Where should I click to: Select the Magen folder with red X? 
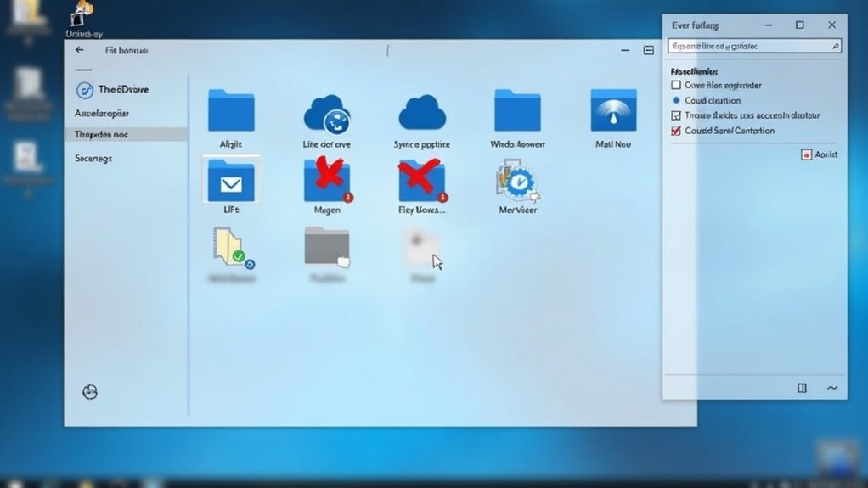327,179
